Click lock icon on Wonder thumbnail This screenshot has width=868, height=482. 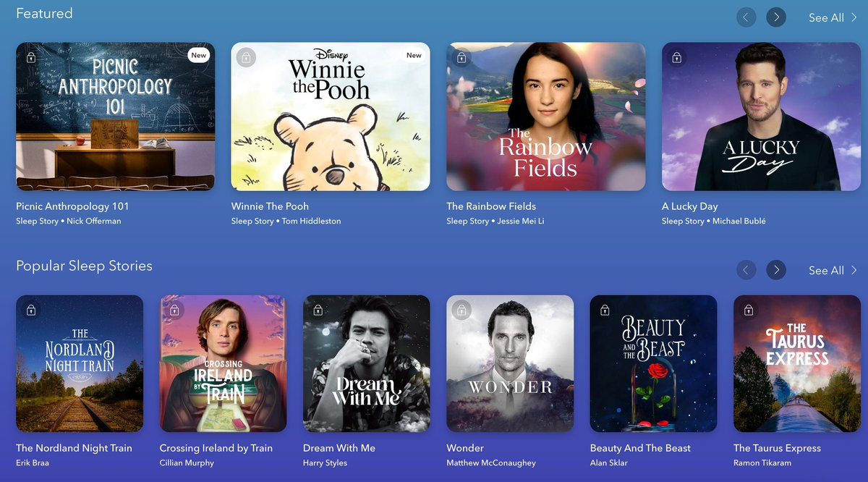(461, 310)
